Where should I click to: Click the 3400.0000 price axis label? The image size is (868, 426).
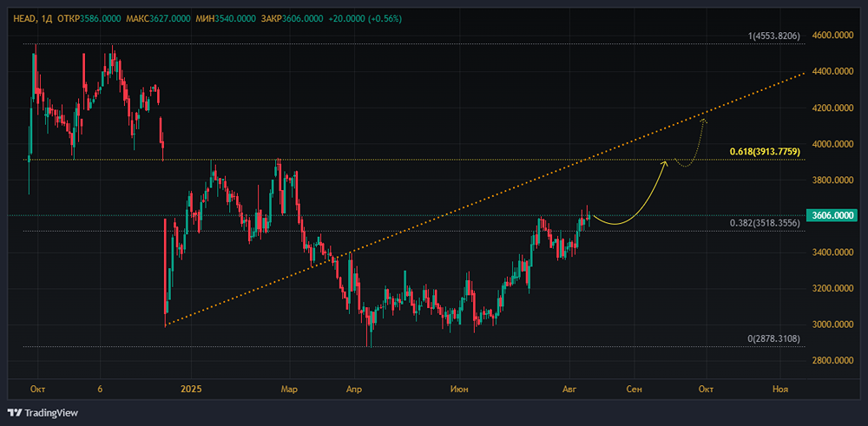(x=833, y=252)
